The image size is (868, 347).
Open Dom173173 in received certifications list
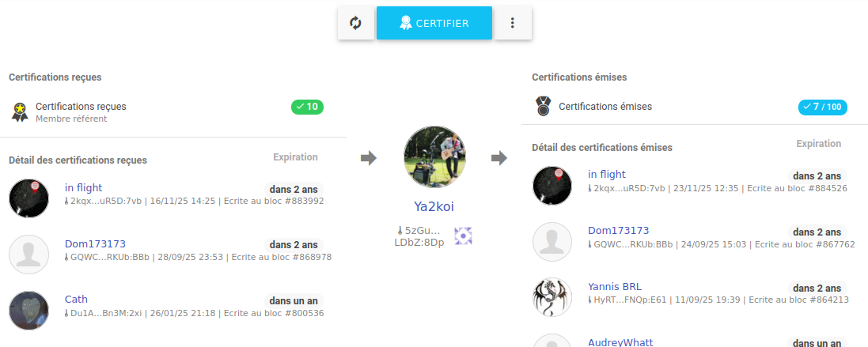[x=95, y=243]
